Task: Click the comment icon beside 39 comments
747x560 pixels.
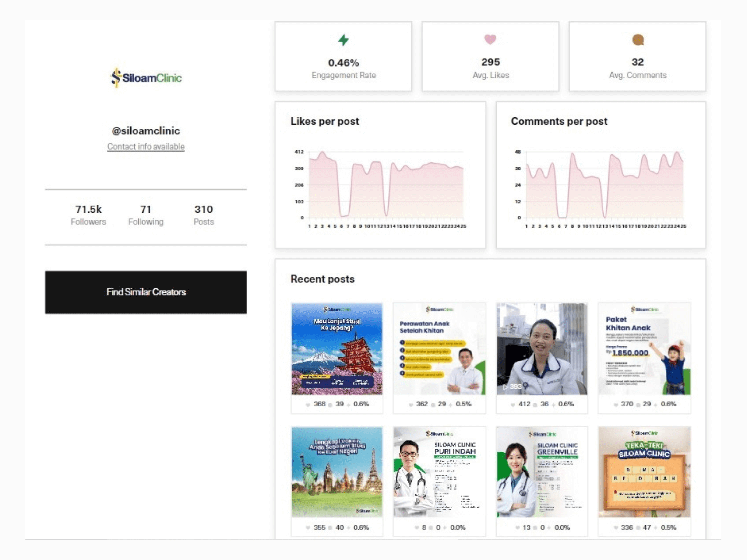Action: pyautogui.click(x=330, y=405)
